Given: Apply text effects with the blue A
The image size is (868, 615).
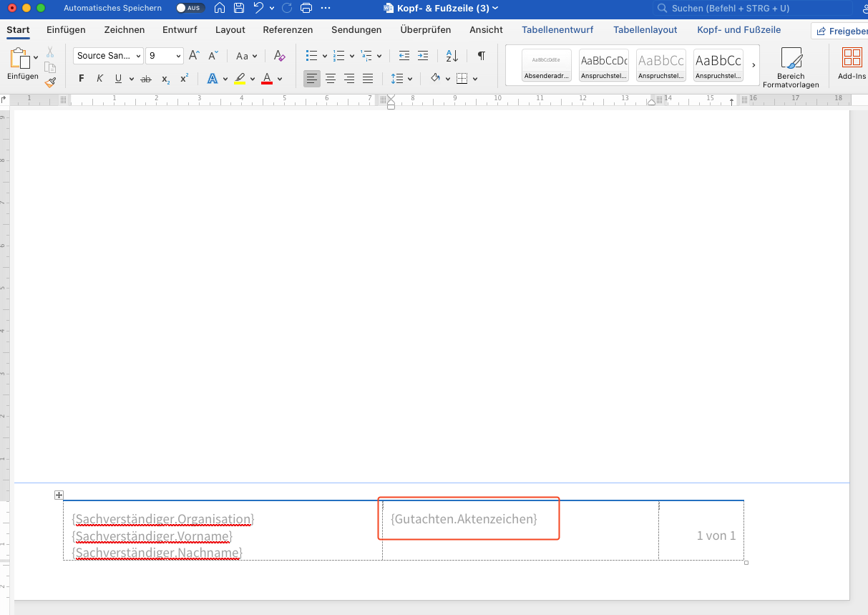Looking at the screenshot, I should (213, 79).
